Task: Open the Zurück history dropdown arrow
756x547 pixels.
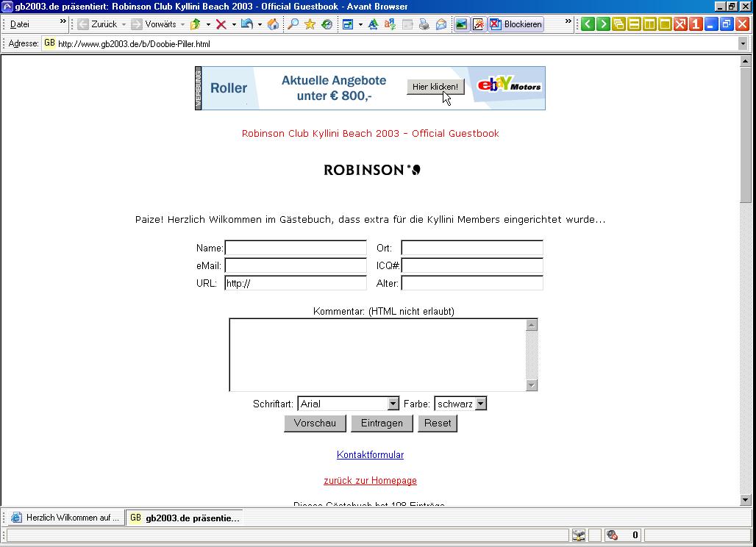Action: 124,24
